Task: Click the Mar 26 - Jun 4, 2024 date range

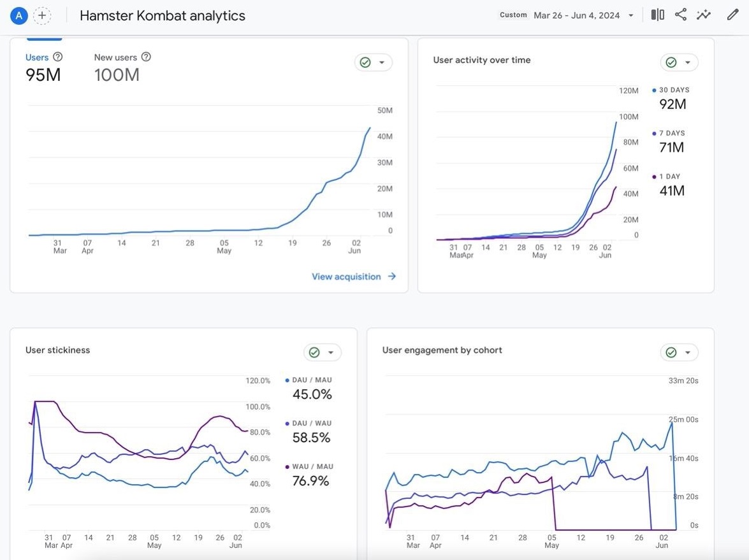Action: (576, 16)
